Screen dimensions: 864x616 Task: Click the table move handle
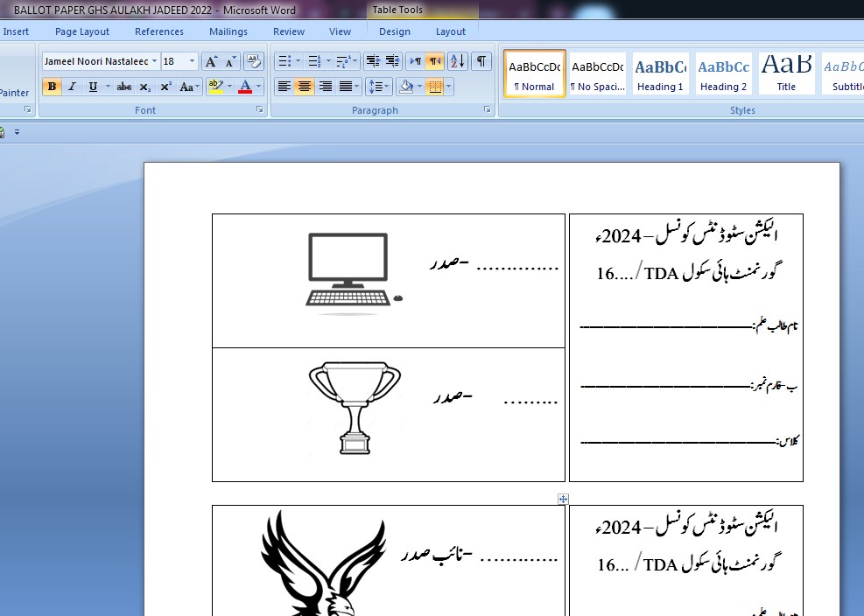point(563,499)
